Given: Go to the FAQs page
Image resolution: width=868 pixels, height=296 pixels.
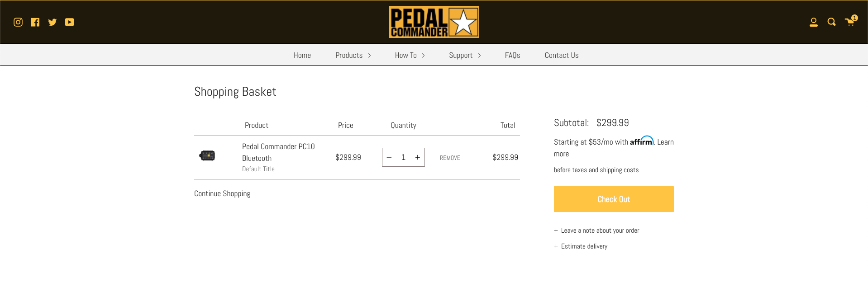Looking at the screenshot, I should [512, 55].
